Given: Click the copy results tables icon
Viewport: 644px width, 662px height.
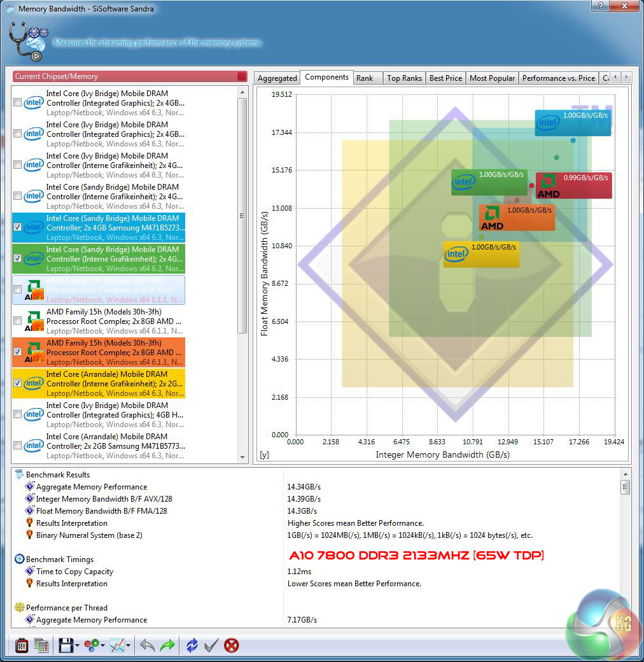Looking at the screenshot, I should click(x=41, y=645).
